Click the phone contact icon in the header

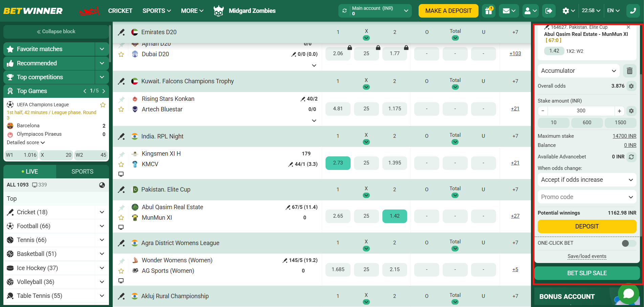[x=632, y=10]
